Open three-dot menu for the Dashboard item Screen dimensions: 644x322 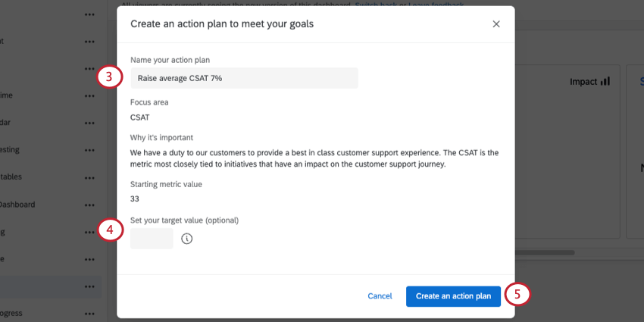coord(90,205)
